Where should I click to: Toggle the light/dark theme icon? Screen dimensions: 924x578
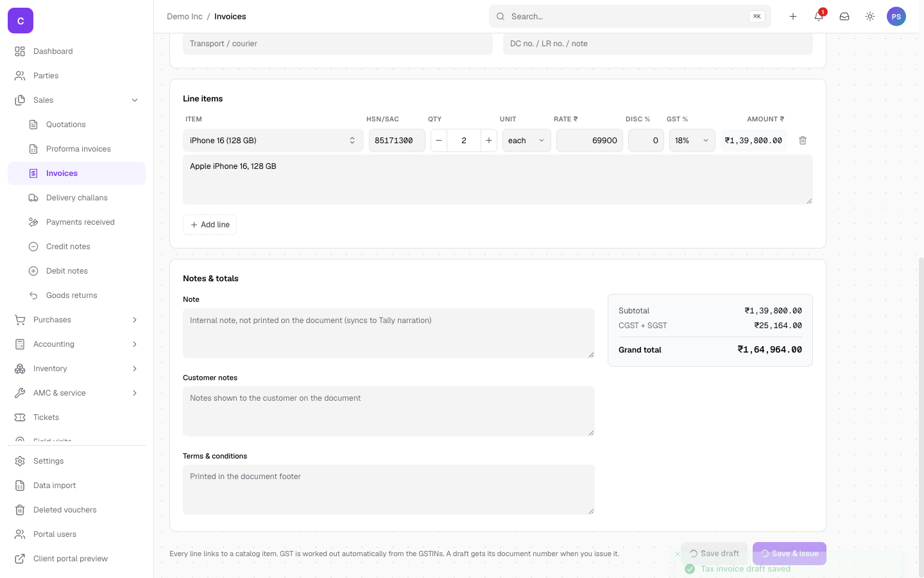[x=870, y=17]
